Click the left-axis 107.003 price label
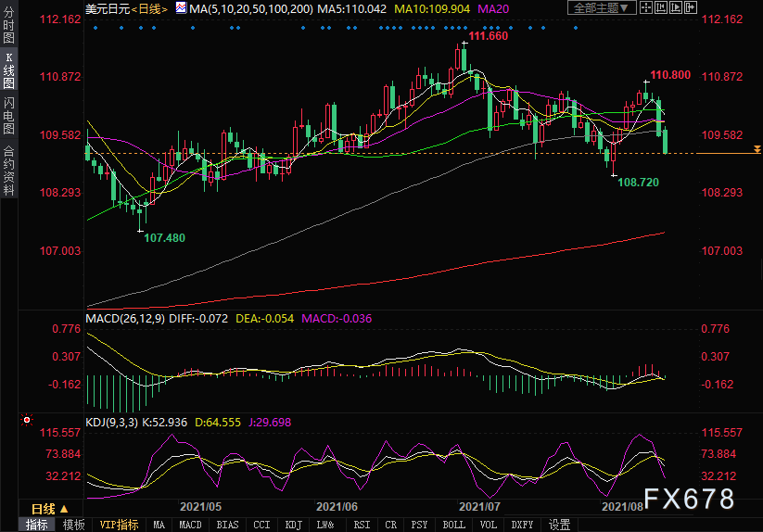Screen dimensions: 763x532 (x=60, y=251)
